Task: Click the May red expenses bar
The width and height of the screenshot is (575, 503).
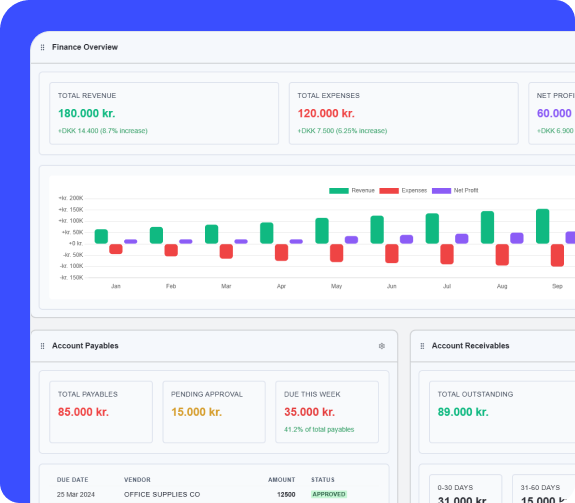Action: click(337, 253)
